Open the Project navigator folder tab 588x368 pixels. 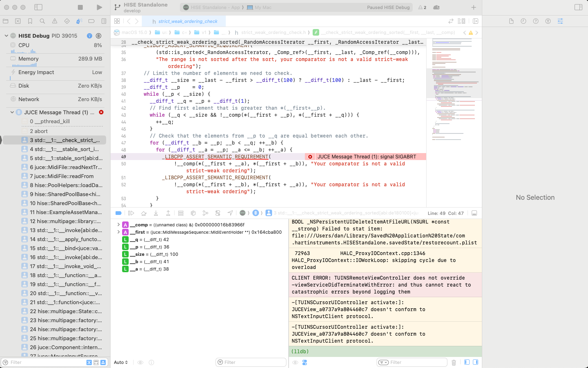(x=6, y=21)
